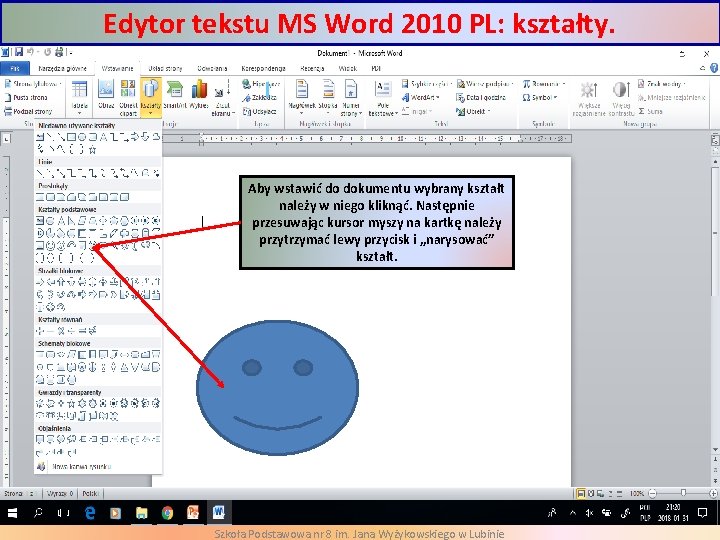Insert a table with the Tabela button

(x=79, y=96)
